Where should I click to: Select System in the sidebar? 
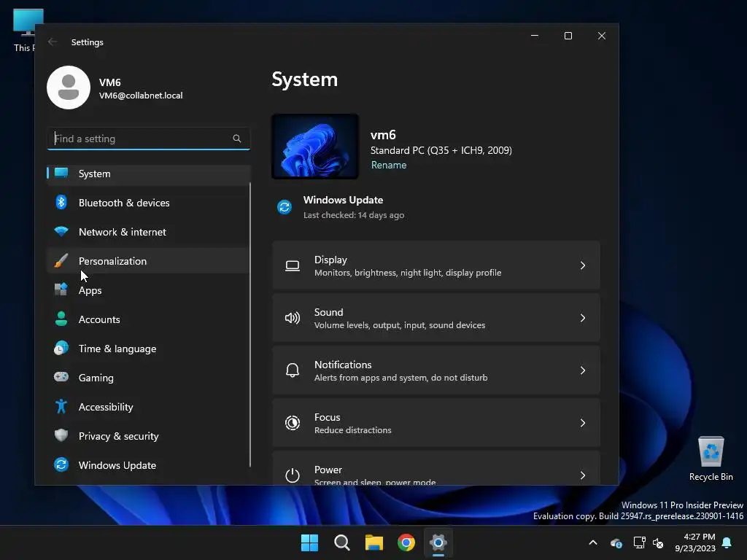[x=149, y=174]
